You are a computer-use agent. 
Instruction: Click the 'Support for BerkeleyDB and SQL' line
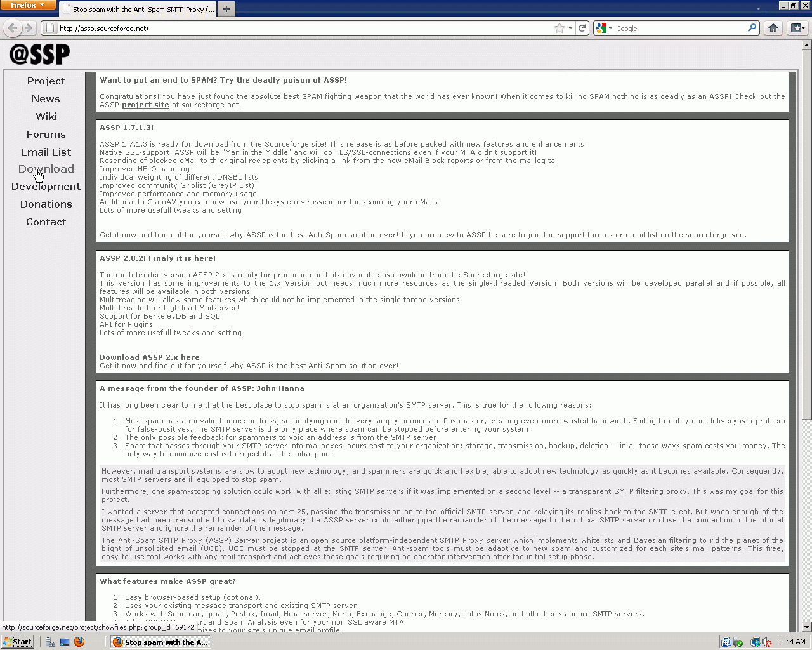tap(160, 316)
